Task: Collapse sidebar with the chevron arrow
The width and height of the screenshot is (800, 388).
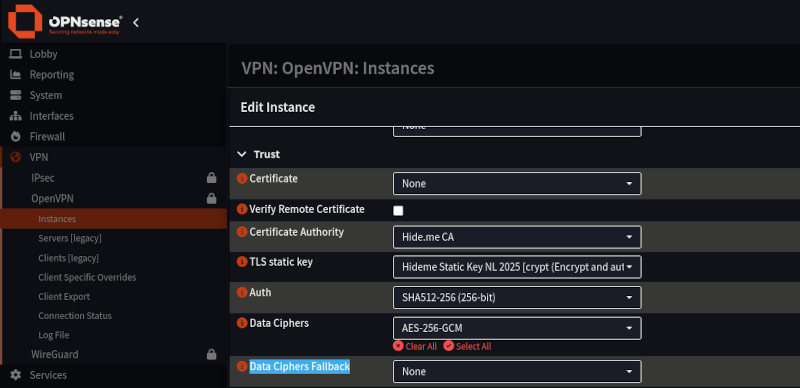Action: 136,22
